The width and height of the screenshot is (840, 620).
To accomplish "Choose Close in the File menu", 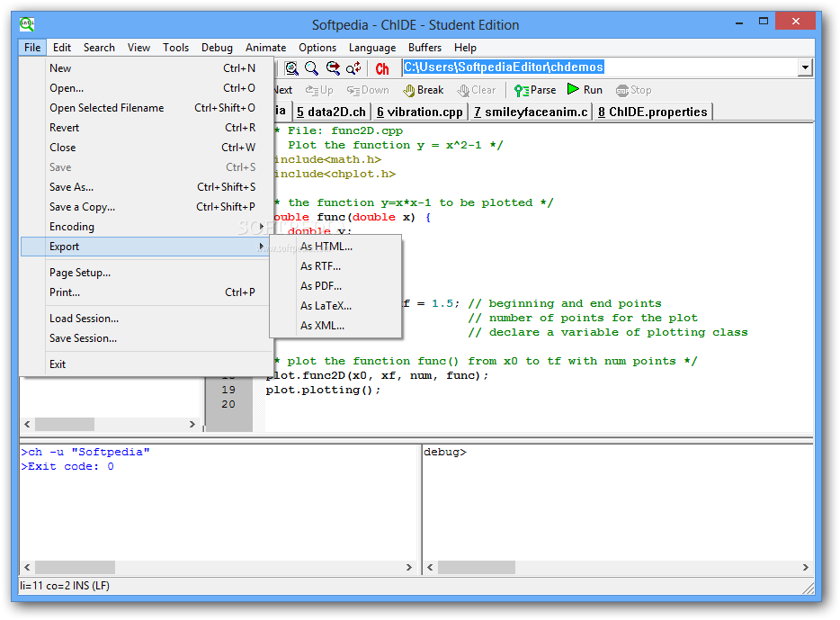I will pos(146,148).
